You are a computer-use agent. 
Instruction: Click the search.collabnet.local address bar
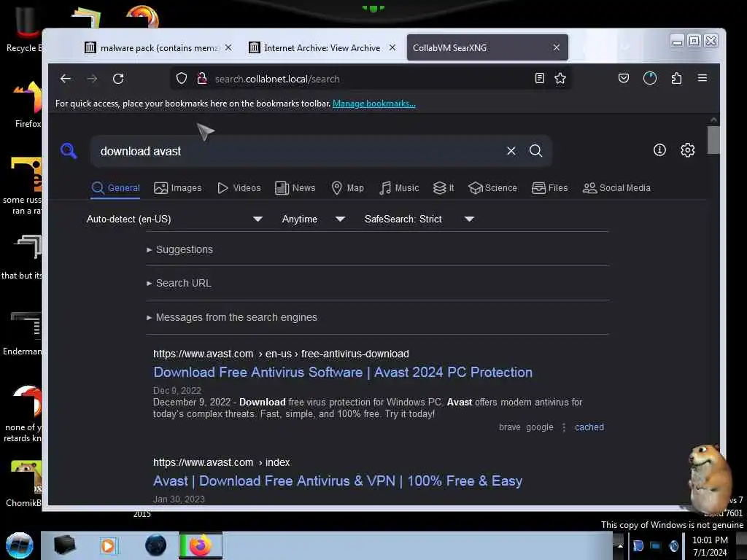[x=369, y=79]
